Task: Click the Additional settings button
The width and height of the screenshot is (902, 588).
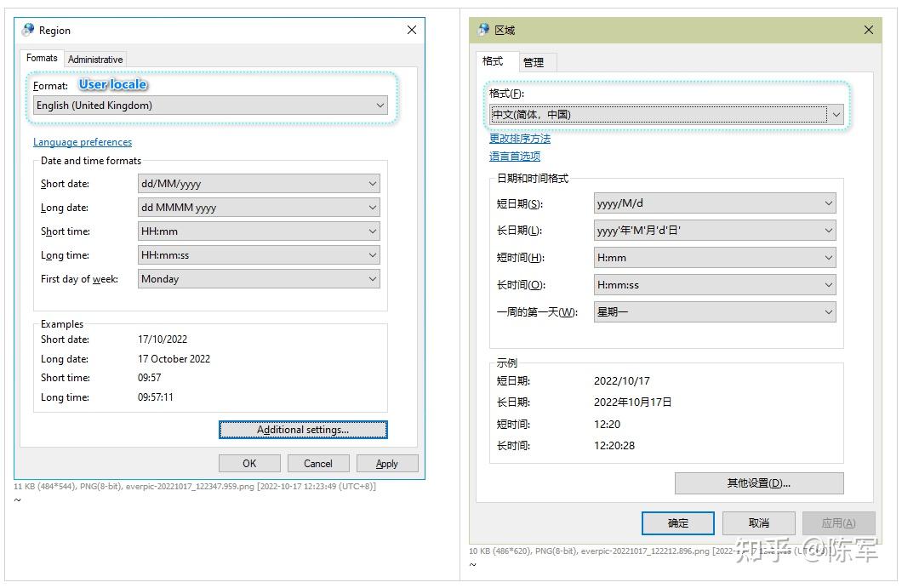Action: tap(303, 430)
